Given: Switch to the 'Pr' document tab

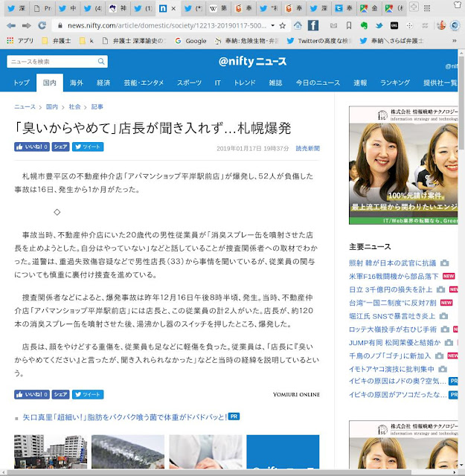Looking at the screenshot, I should point(42,8).
